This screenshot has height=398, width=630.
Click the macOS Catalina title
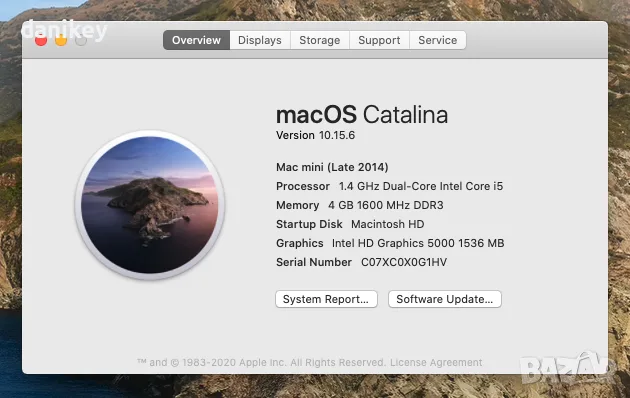(x=362, y=115)
